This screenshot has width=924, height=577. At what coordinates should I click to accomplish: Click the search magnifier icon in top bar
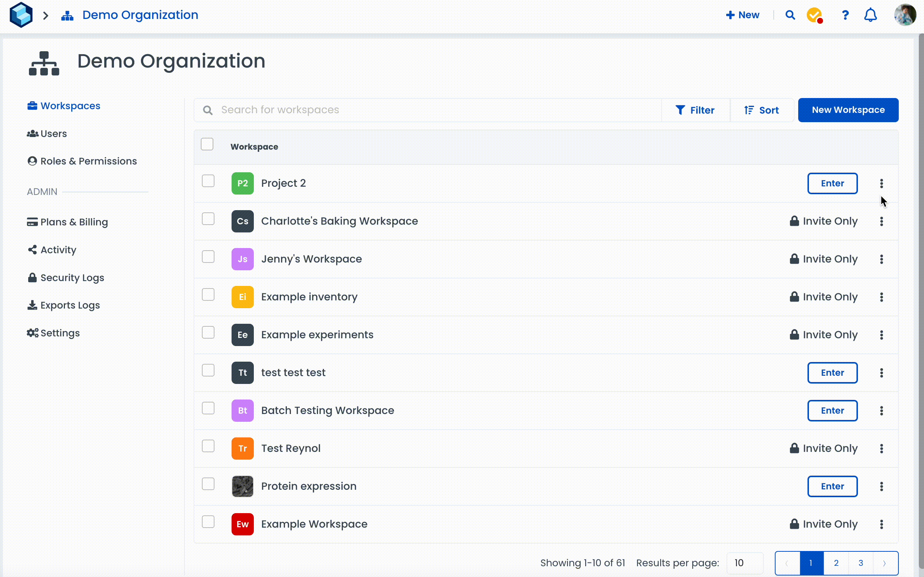(790, 15)
